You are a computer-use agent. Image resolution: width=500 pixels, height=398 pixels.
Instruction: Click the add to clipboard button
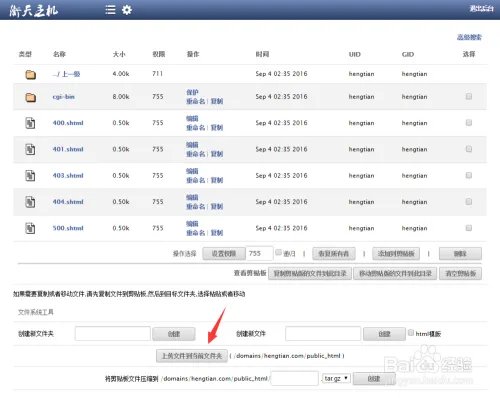point(396,254)
